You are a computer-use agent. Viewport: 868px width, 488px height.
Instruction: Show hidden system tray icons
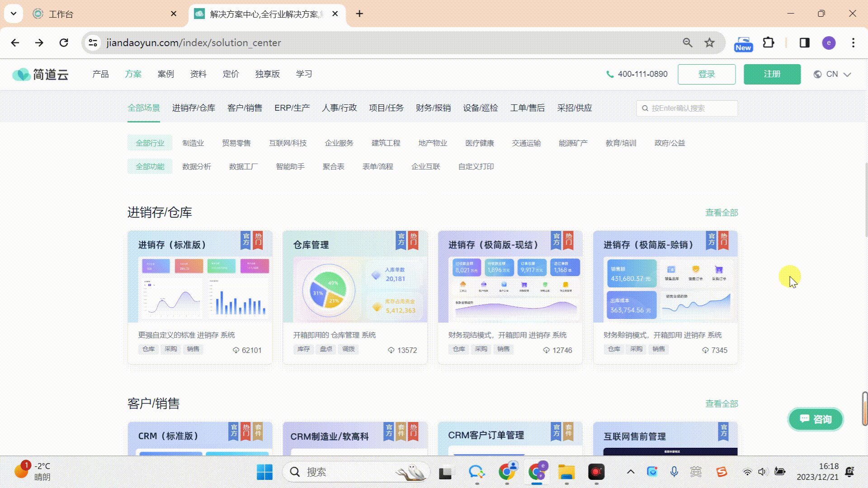point(631,472)
